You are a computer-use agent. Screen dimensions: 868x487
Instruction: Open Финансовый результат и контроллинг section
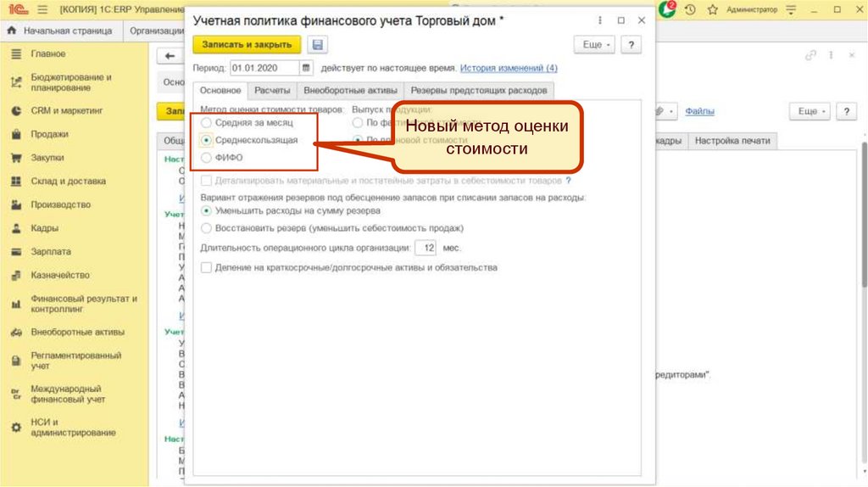click(x=83, y=304)
